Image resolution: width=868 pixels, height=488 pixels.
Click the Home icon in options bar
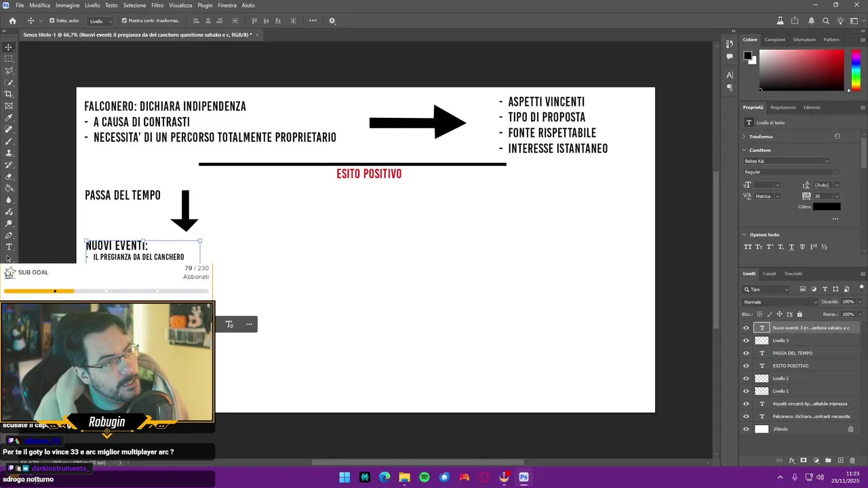pos(12,21)
